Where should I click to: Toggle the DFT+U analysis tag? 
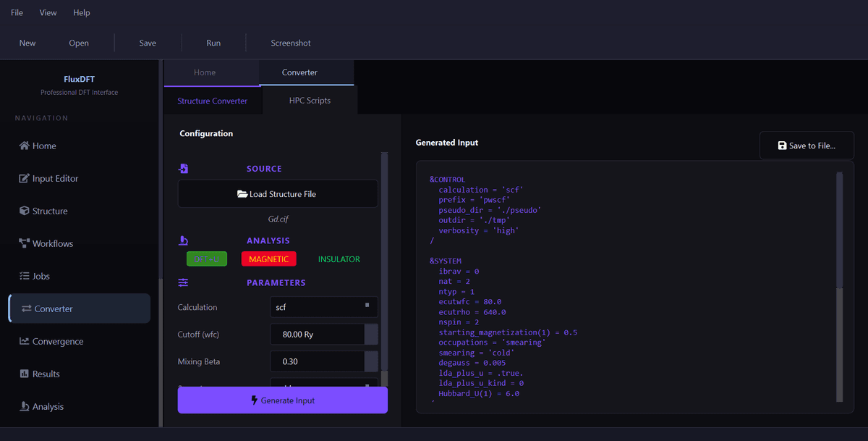pos(207,259)
